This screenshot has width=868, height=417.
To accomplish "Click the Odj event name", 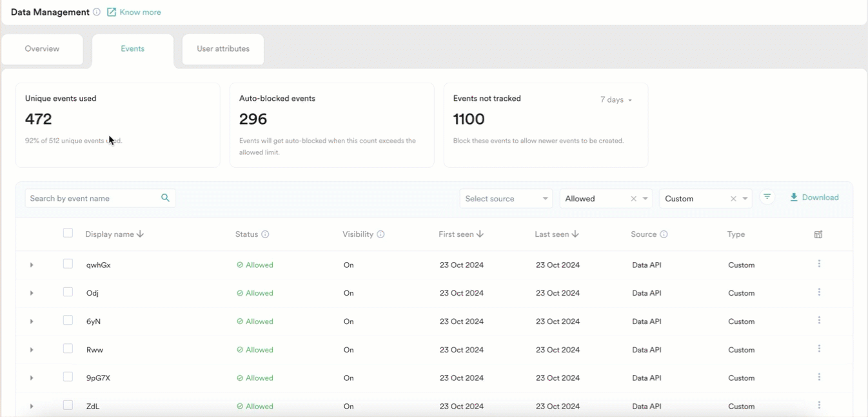I will tap(92, 293).
